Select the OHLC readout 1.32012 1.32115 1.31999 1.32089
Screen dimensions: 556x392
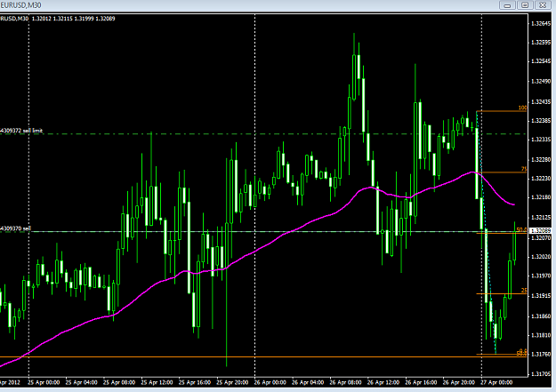[74, 19]
